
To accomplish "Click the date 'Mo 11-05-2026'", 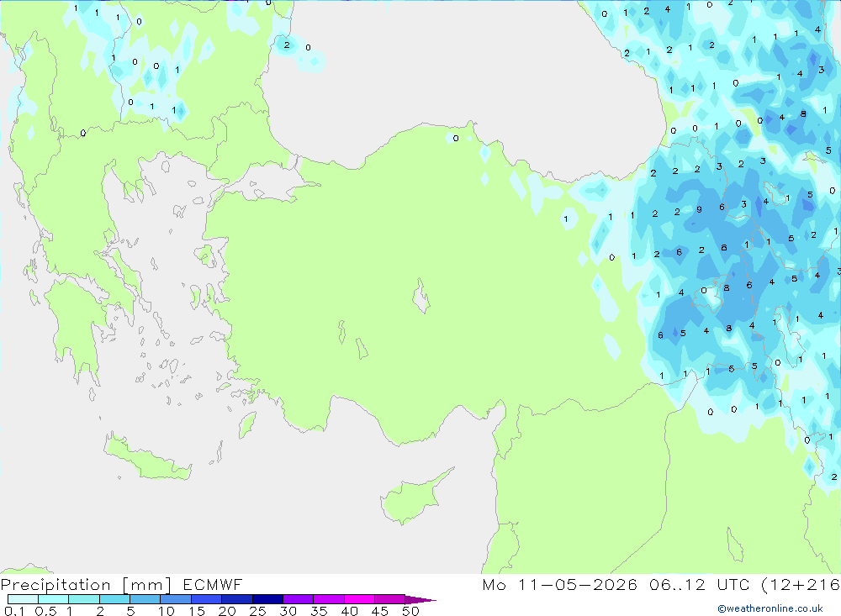I will point(560,584).
